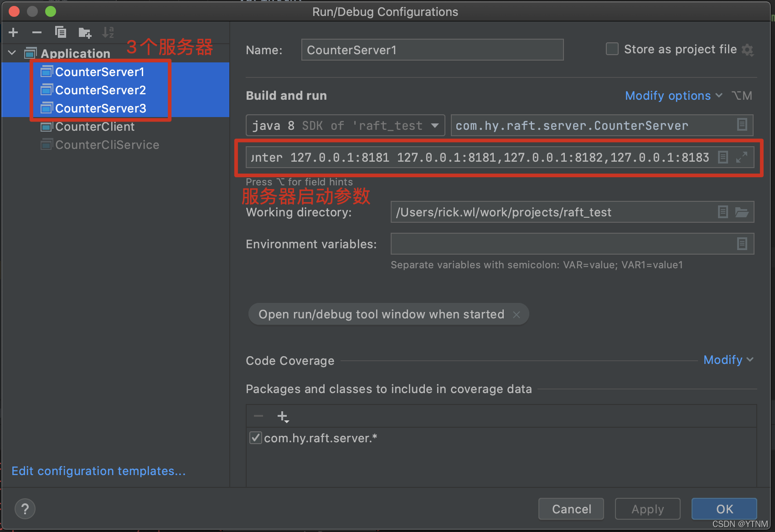Select the CounterClient configuration
775x532 pixels.
click(x=94, y=127)
